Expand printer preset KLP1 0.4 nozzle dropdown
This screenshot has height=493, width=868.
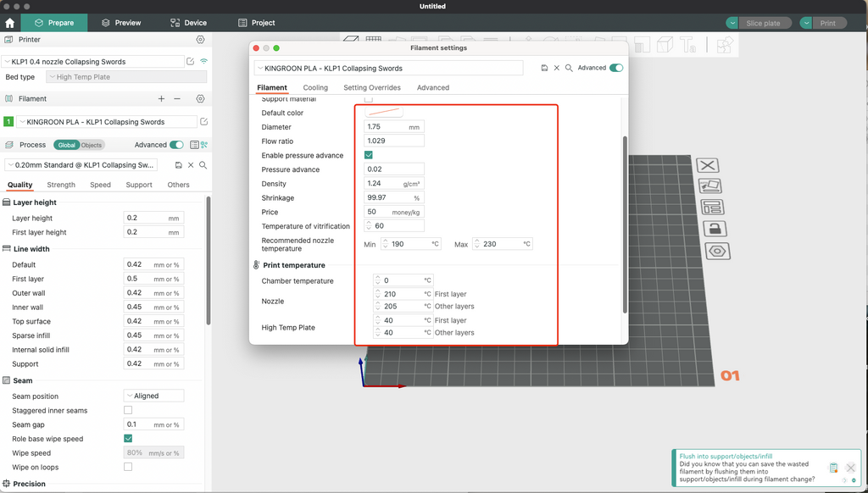pos(93,62)
